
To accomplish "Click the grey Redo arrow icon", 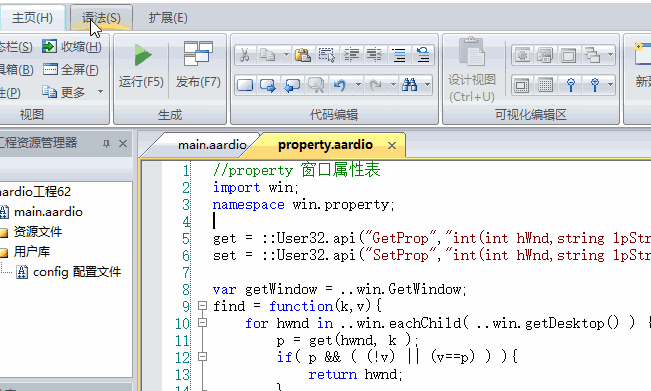I will pyautogui.click(x=375, y=85).
